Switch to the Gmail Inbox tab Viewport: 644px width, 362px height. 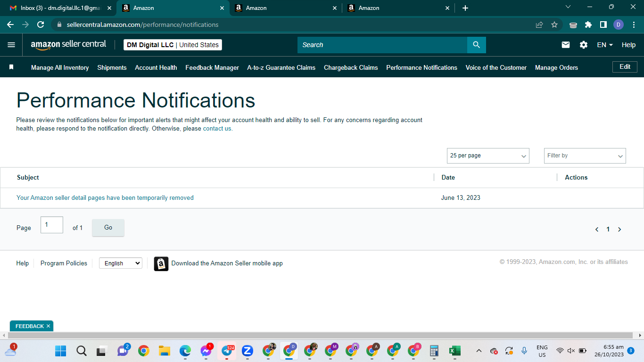(60, 8)
